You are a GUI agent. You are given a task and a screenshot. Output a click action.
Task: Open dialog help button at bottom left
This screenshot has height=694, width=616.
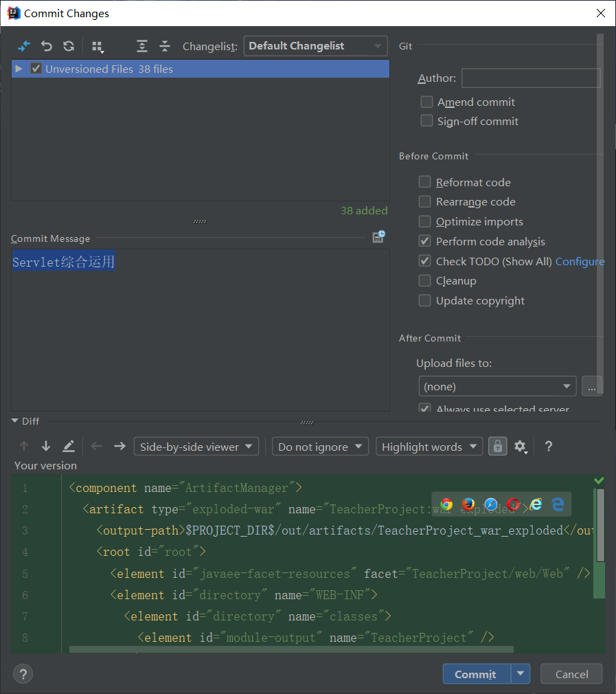23,674
